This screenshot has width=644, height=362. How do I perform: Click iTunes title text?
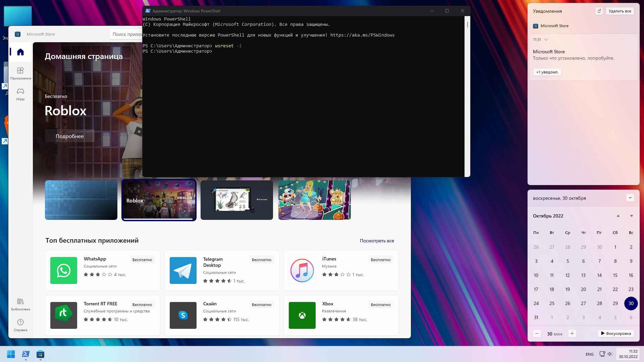[x=329, y=259]
